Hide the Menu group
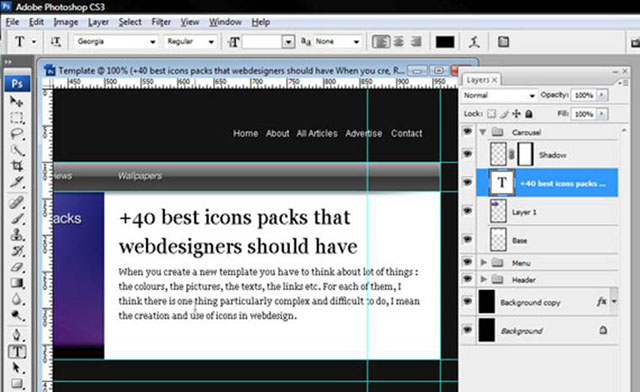Screen dimensions: 640x392 [467, 262]
